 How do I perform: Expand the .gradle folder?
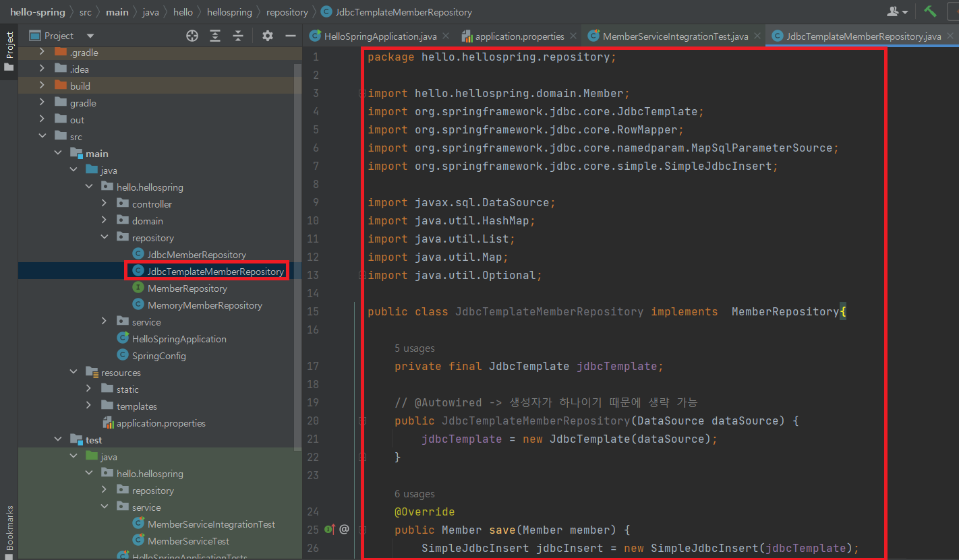click(x=42, y=52)
